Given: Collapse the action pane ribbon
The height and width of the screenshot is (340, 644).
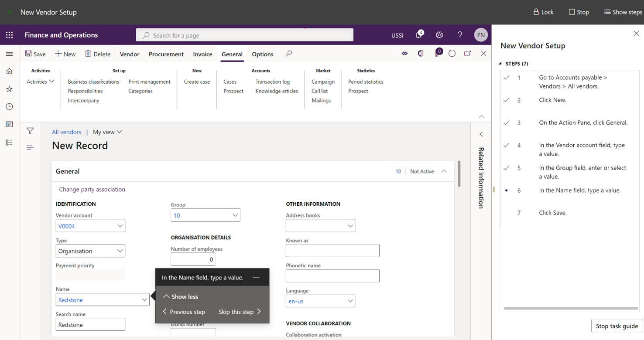Looking at the screenshot, I should [481, 117].
